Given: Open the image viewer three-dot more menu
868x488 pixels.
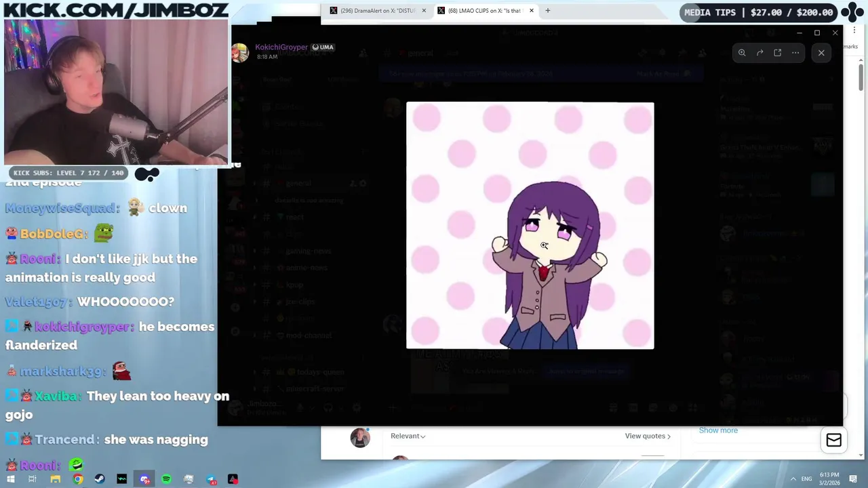Looking at the screenshot, I should coord(795,53).
